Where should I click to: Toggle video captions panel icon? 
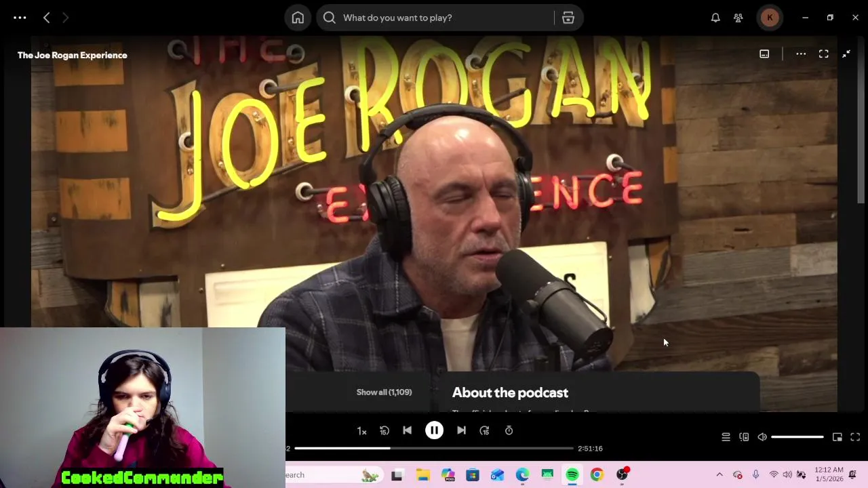point(764,54)
